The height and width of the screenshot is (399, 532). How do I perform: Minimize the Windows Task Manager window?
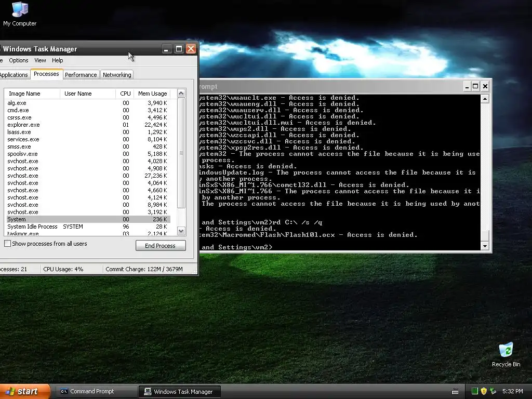pyautogui.click(x=166, y=49)
